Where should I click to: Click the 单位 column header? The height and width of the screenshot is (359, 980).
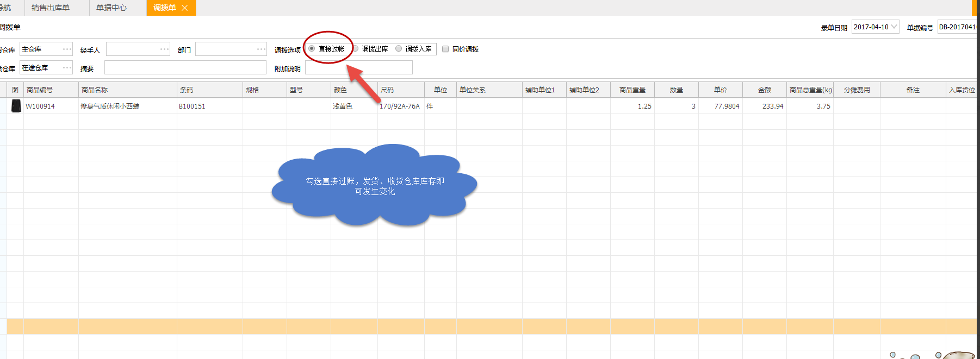441,90
